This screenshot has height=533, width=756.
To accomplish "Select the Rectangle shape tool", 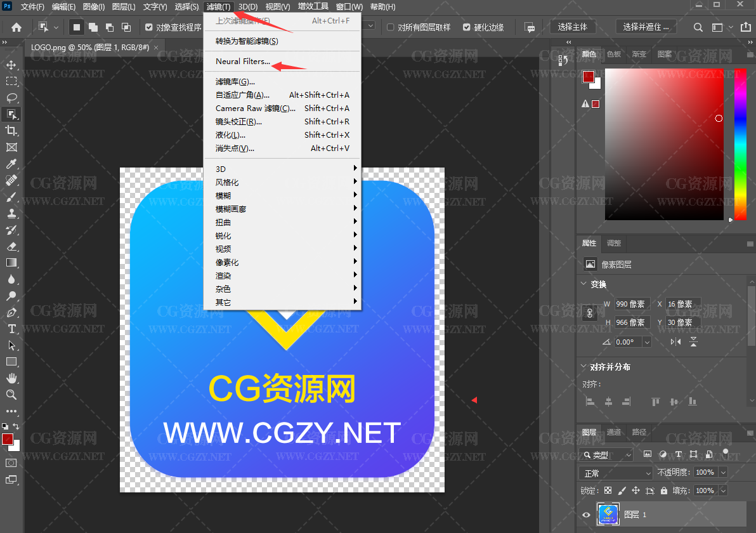I will [11, 362].
